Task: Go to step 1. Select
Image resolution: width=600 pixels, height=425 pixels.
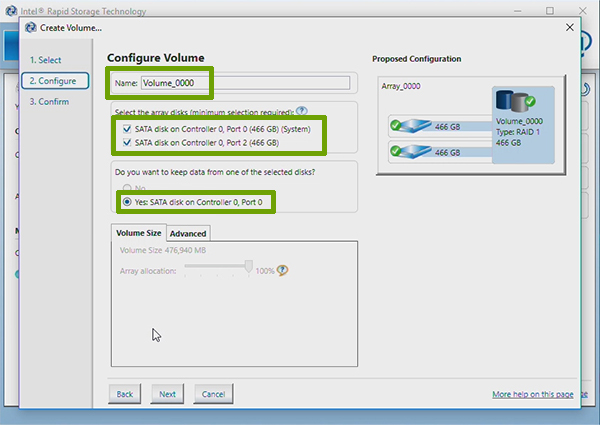Action: coord(46,60)
